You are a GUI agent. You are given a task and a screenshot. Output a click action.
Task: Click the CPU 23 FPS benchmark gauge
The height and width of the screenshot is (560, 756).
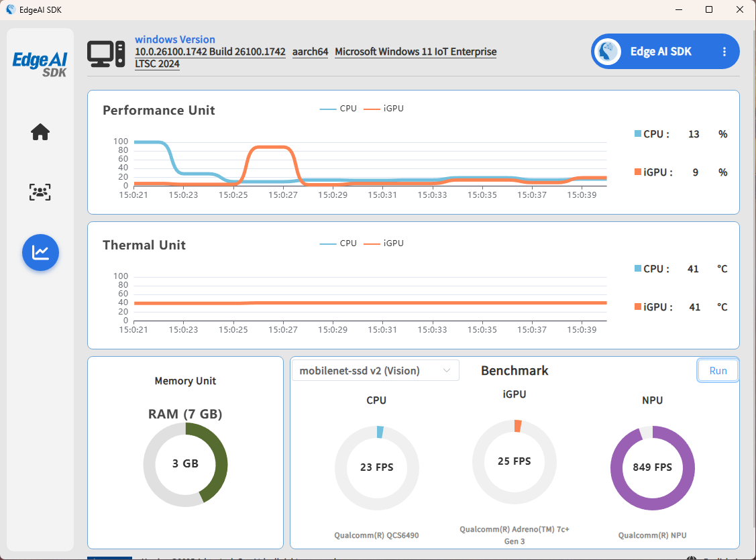click(x=376, y=467)
